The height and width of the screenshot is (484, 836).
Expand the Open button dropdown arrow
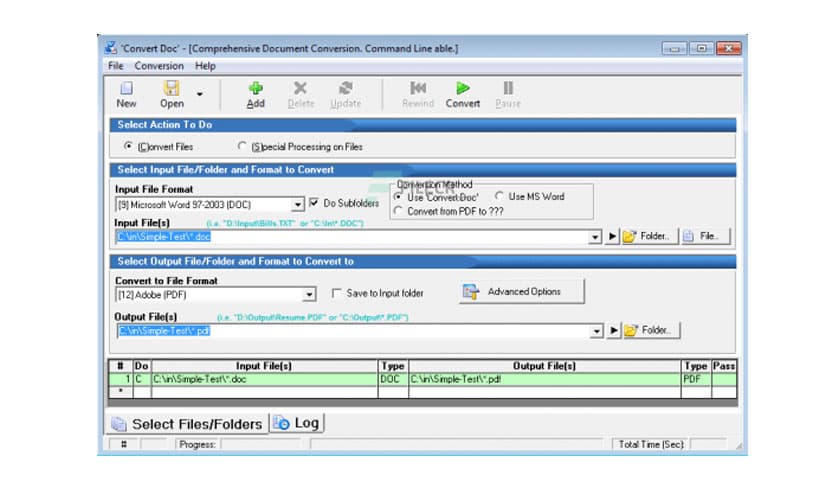click(x=199, y=94)
